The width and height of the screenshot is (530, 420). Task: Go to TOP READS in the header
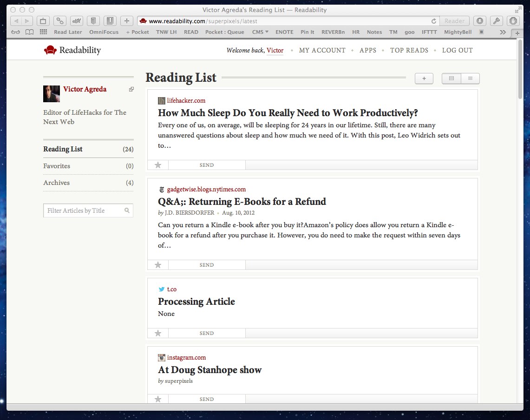coord(409,50)
